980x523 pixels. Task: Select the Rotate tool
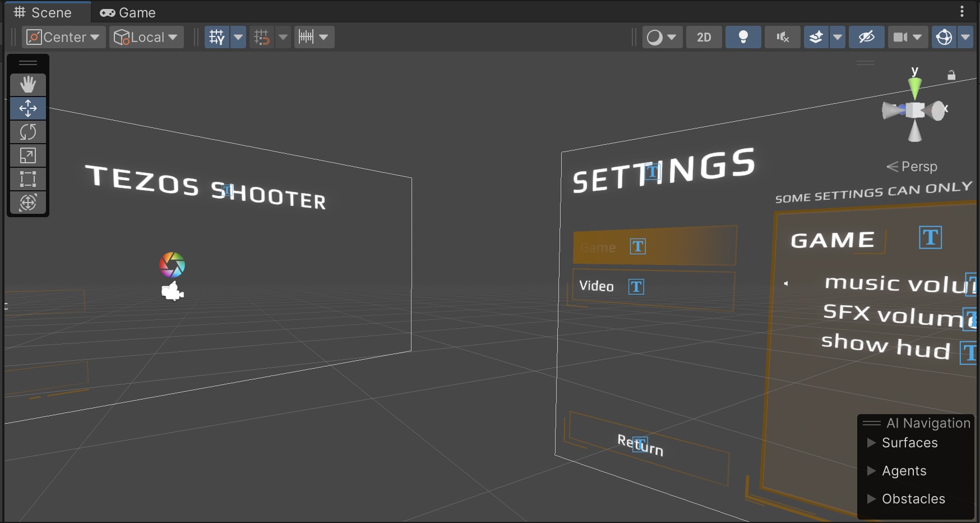pos(28,132)
